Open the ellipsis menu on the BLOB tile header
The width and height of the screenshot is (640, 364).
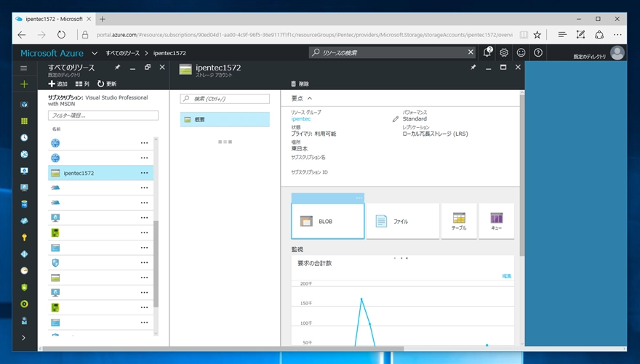click(x=359, y=198)
